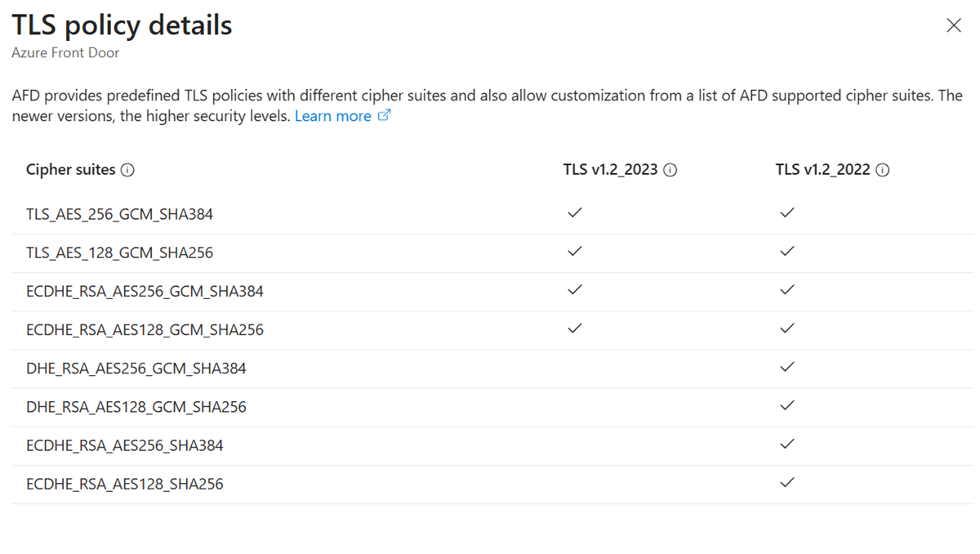Select the Cipher suites column header

click(70, 170)
